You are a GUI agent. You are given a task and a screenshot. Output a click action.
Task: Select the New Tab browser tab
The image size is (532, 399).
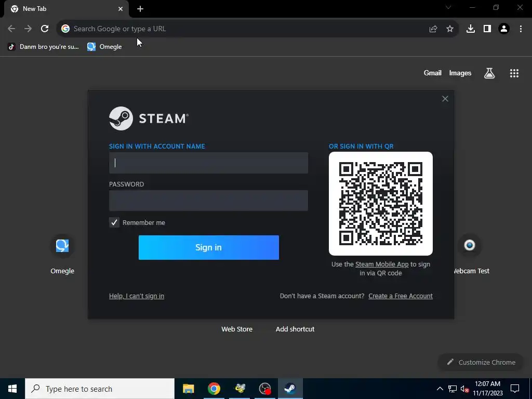[66, 9]
